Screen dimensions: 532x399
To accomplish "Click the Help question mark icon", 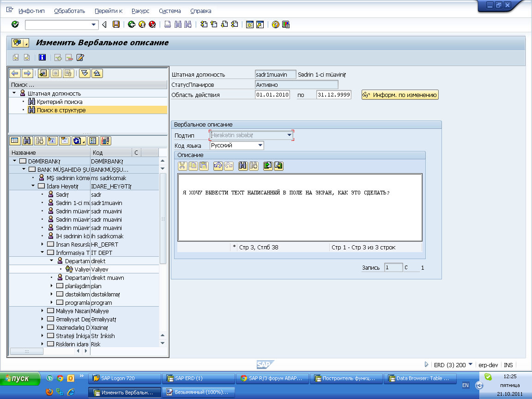I will (x=276, y=24).
